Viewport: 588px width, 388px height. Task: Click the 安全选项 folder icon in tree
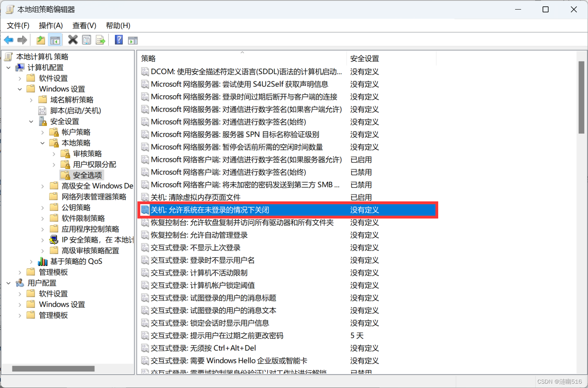pyautogui.click(x=65, y=175)
